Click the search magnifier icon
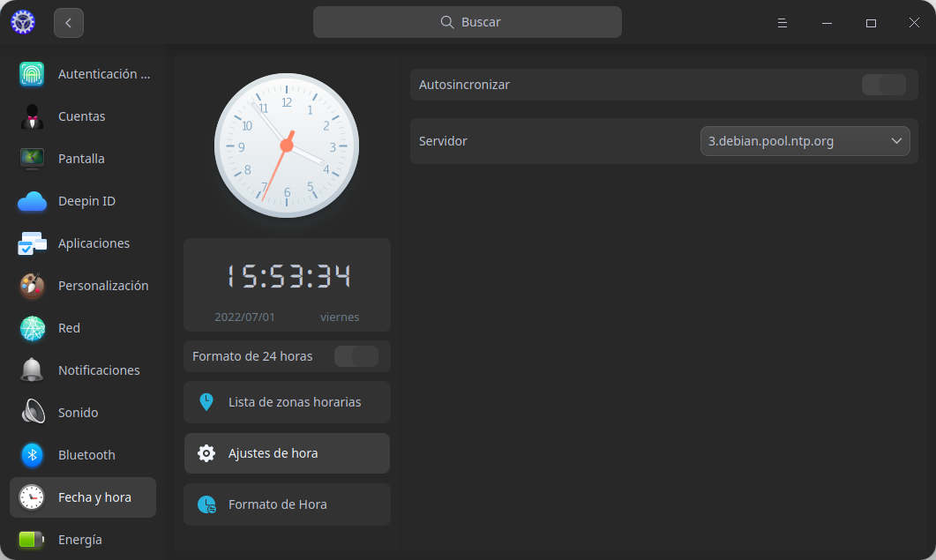This screenshot has width=936, height=560. click(447, 22)
